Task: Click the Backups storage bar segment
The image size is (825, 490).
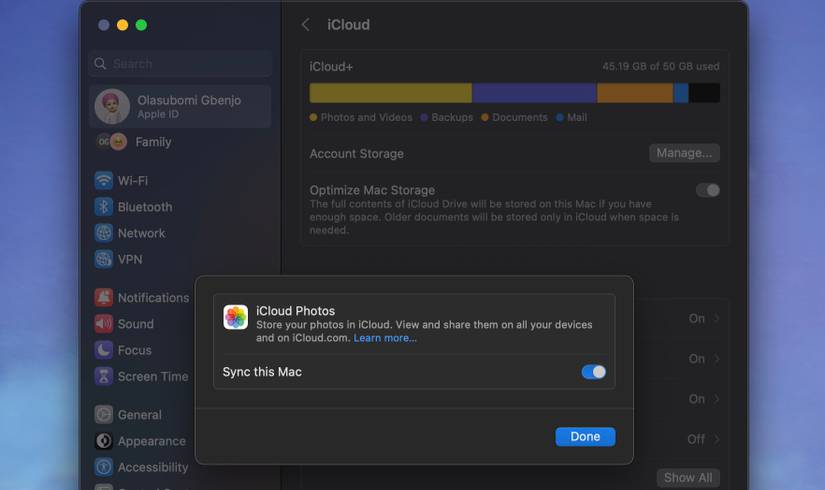Action: [534, 93]
